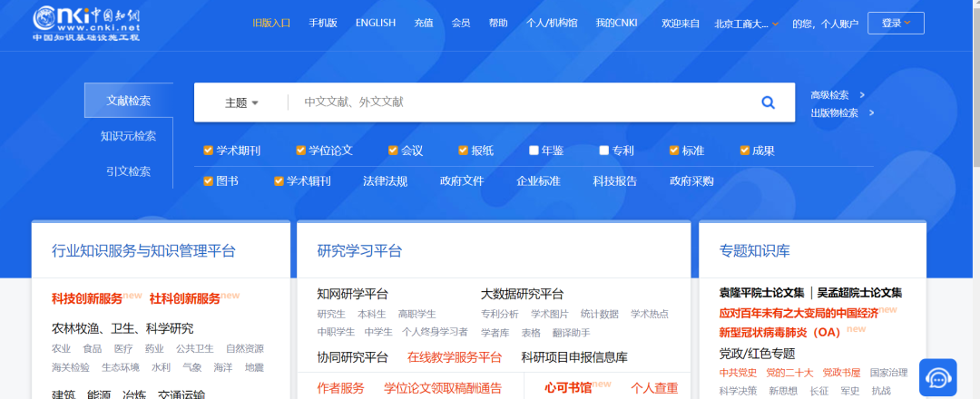Screen dimensions: 980x399
Task: Open the 主题 search field dropdown
Action: (x=241, y=103)
